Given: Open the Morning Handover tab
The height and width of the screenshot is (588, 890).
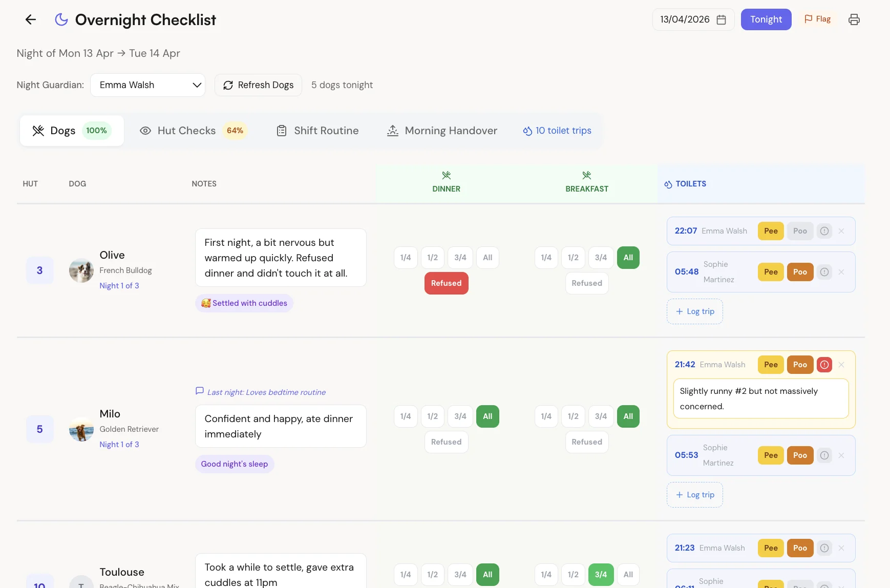Looking at the screenshot, I should [442, 131].
